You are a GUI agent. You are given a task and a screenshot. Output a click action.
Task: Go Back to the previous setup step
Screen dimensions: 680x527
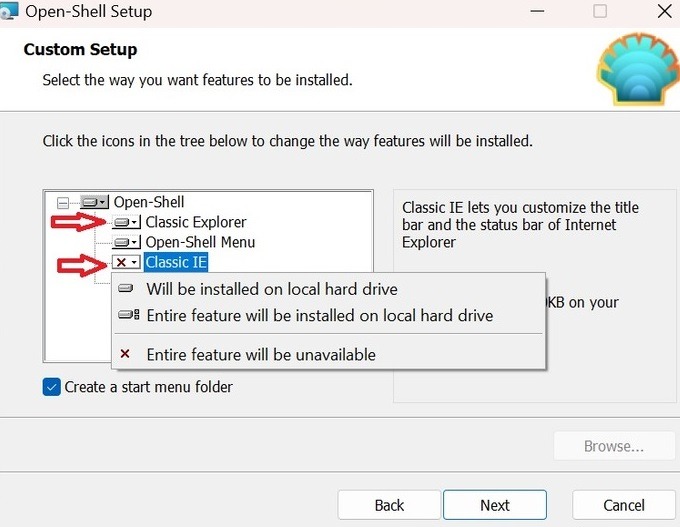389,505
